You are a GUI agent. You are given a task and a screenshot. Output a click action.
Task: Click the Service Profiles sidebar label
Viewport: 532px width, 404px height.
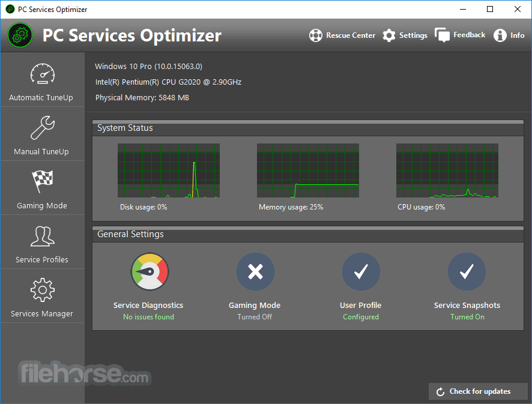[42, 259]
